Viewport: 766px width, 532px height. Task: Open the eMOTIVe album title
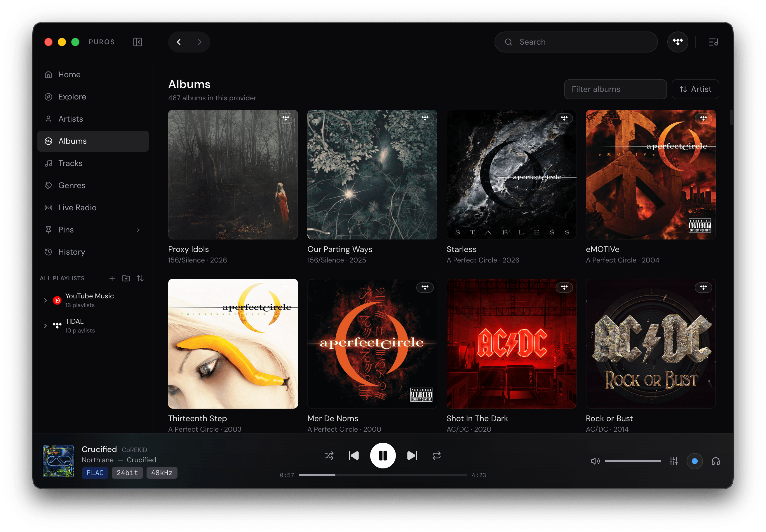click(x=603, y=249)
